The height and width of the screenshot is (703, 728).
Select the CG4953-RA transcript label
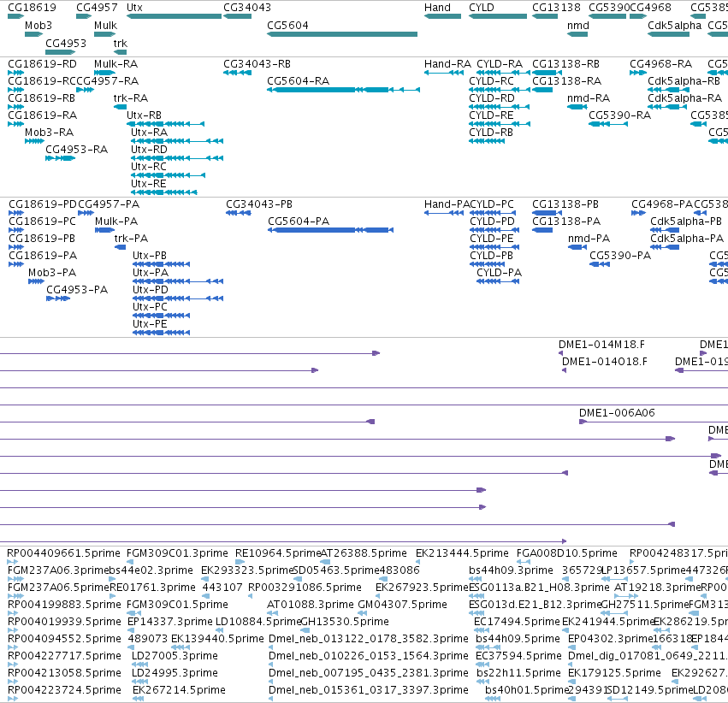tap(77, 150)
